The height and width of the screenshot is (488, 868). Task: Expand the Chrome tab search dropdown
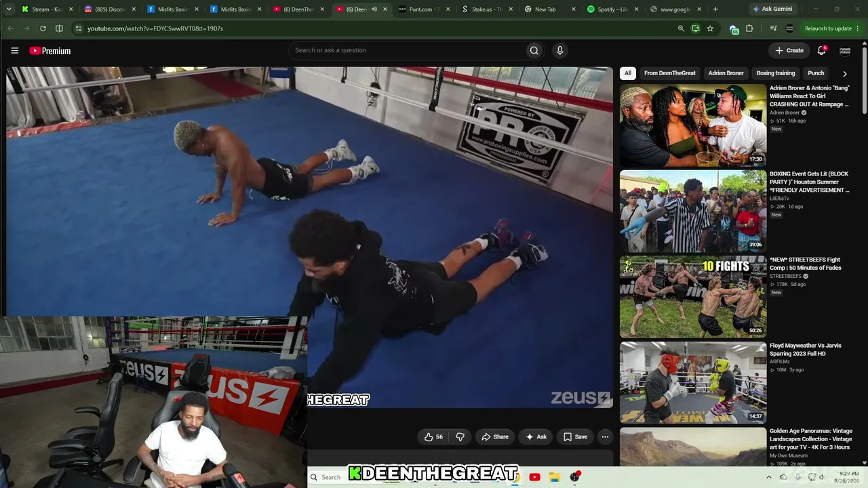[8, 9]
